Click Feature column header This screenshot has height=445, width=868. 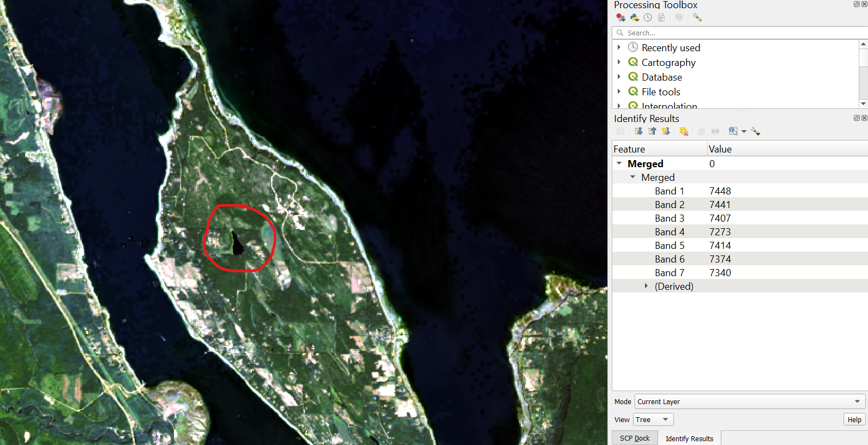659,149
